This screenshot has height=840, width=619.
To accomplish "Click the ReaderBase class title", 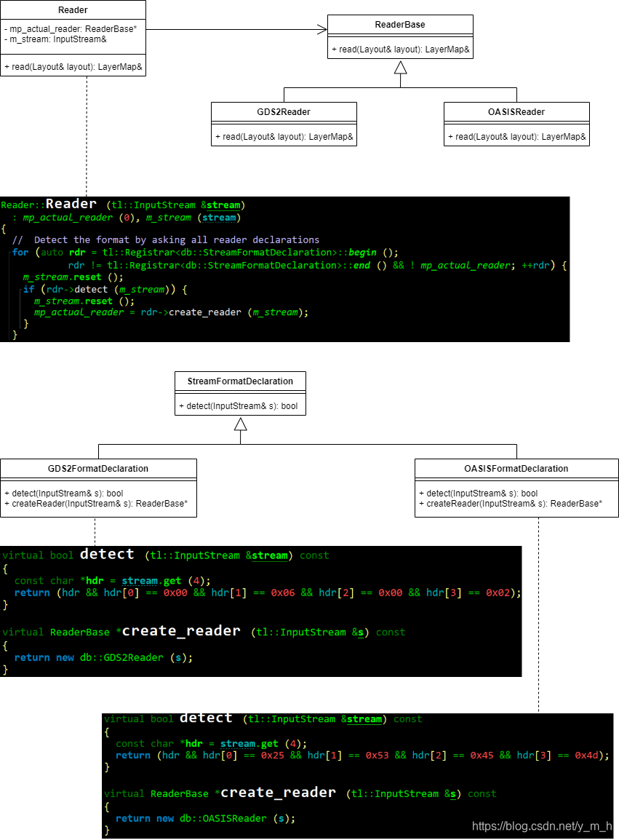I will (400, 25).
